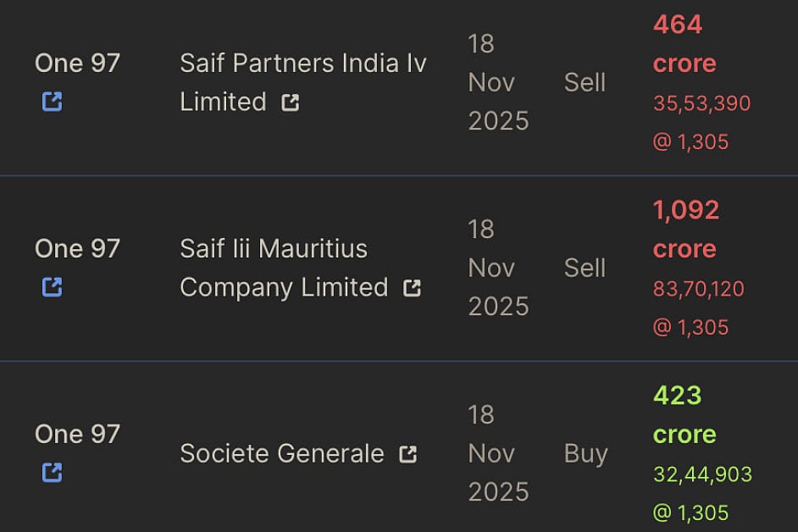Screen dimensions: 798x532
Task: Select the 32,44,903 share quantity
Action: [x=702, y=474]
